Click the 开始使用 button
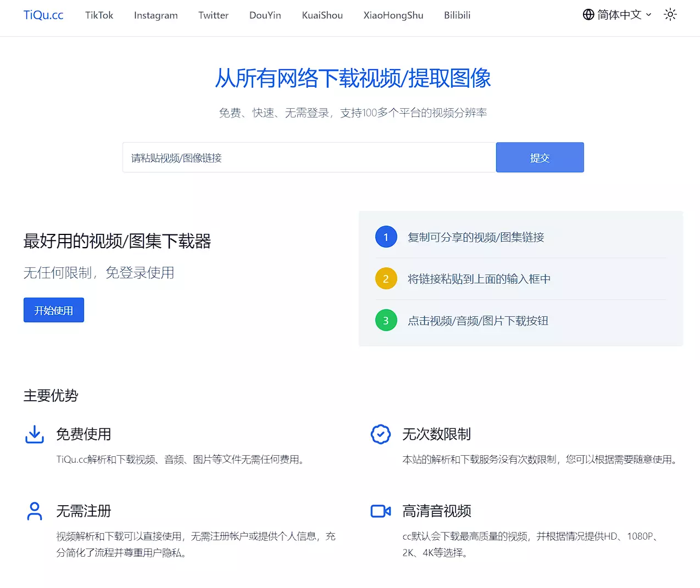The width and height of the screenshot is (700, 588). 53,310
